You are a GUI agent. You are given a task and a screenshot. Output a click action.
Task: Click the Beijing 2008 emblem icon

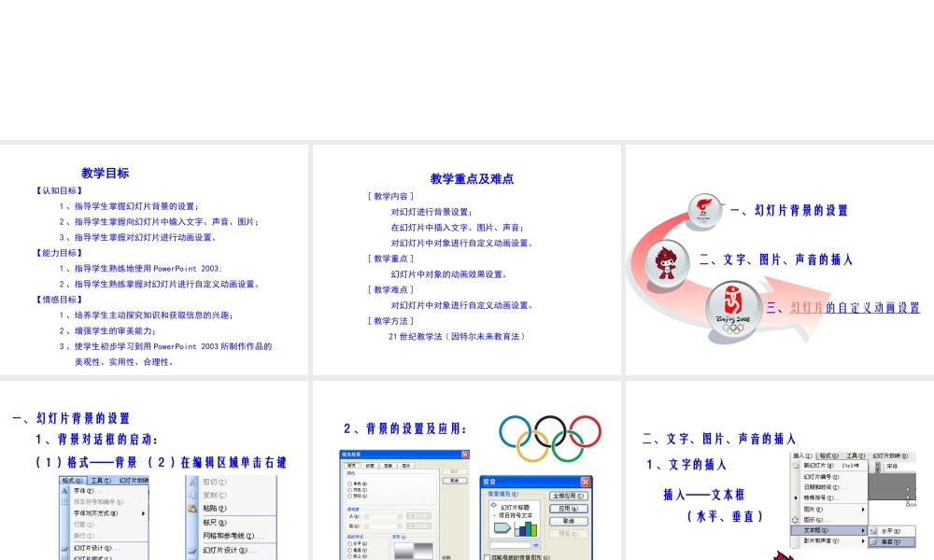coord(733,310)
